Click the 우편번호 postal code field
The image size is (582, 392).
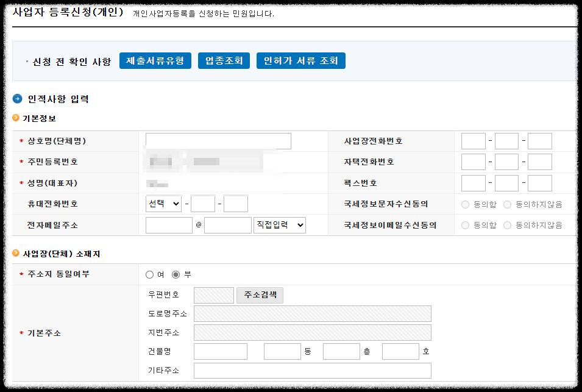pos(214,295)
